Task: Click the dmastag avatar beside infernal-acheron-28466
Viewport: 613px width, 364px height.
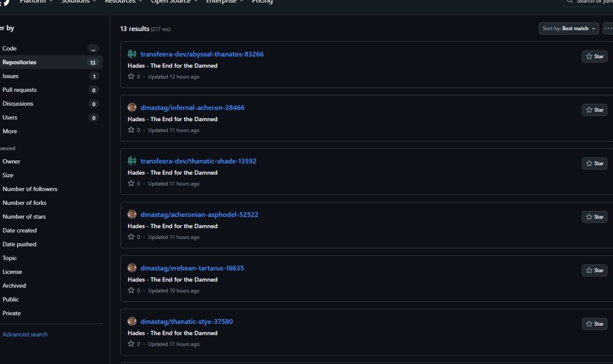Action: tap(132, 108)
